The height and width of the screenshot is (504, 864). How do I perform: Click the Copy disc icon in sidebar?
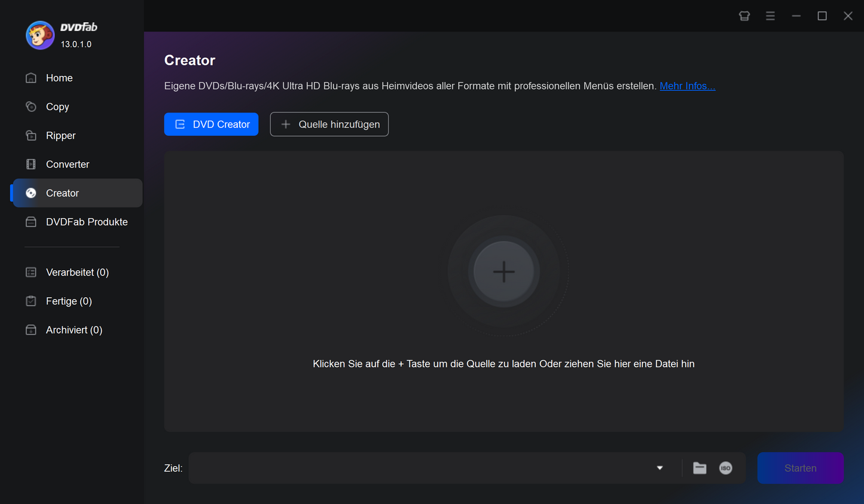(31, 107)
